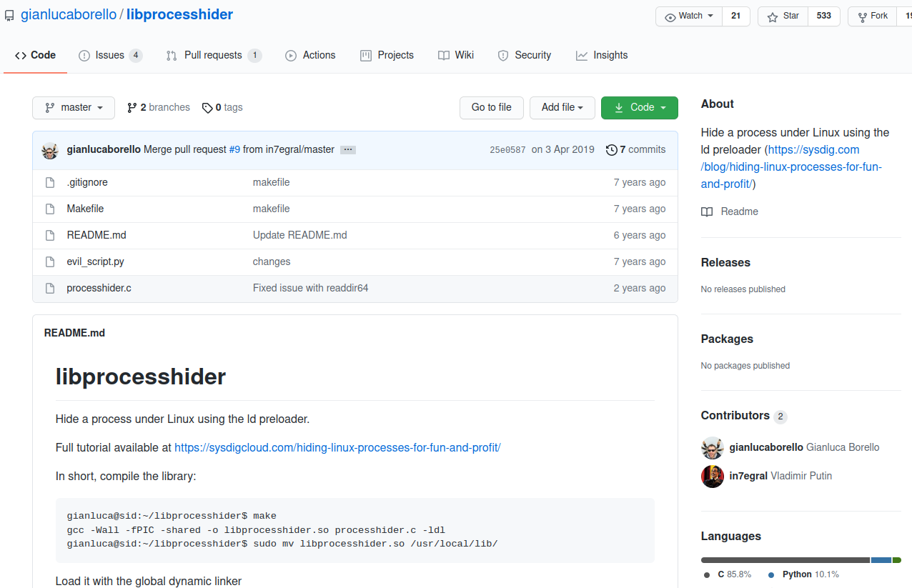Screen dimensions: 912x588
Task: Click in7egral's avatar under Contributors
Action: tap(713, 477)
